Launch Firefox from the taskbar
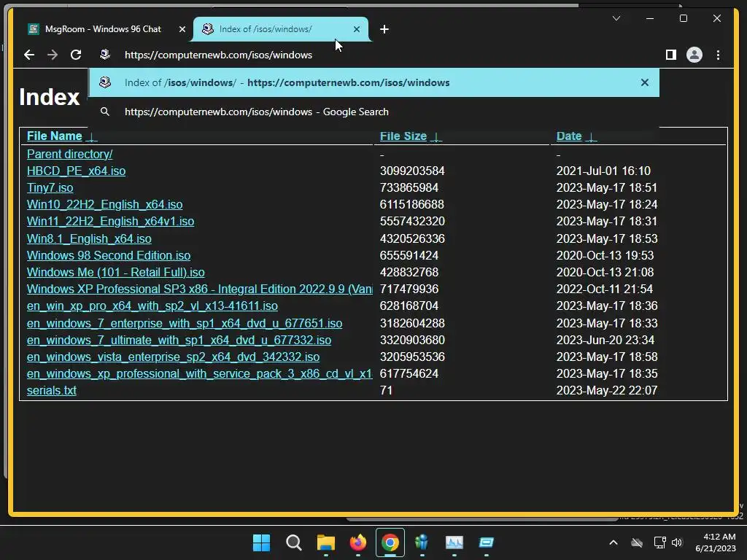 (357, 542)
